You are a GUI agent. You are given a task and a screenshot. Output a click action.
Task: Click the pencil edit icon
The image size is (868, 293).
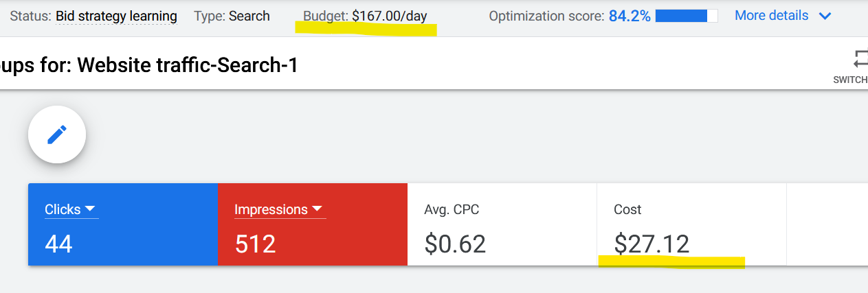[x=57, y=134]
